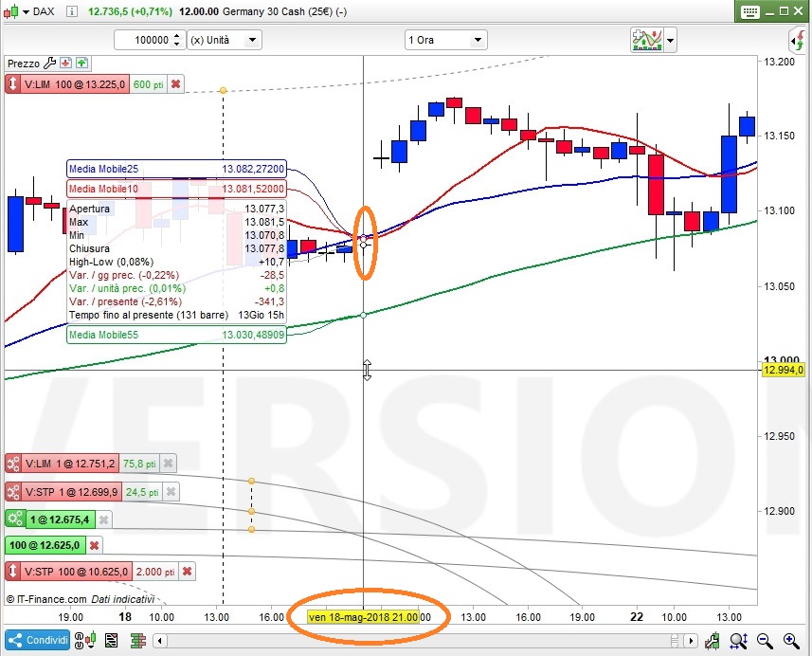
Task: Close the 1 @ 12.675,4 position
Action: [x=103, y=519]
